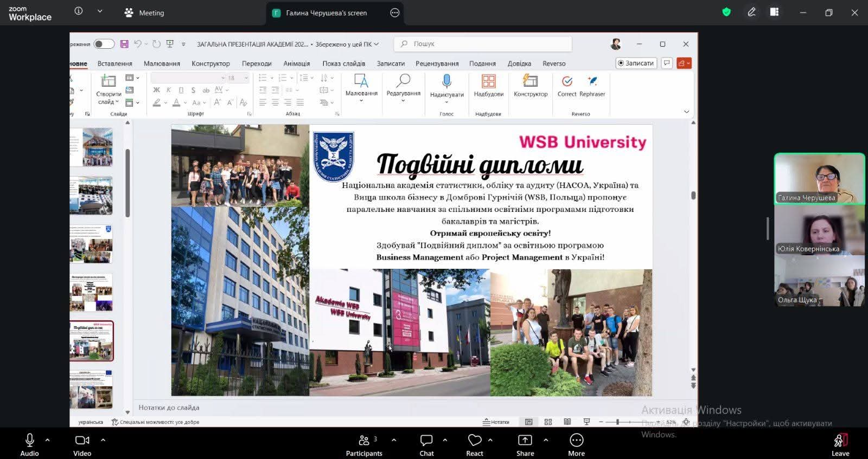Click the Save floppy disk icon

124,44
